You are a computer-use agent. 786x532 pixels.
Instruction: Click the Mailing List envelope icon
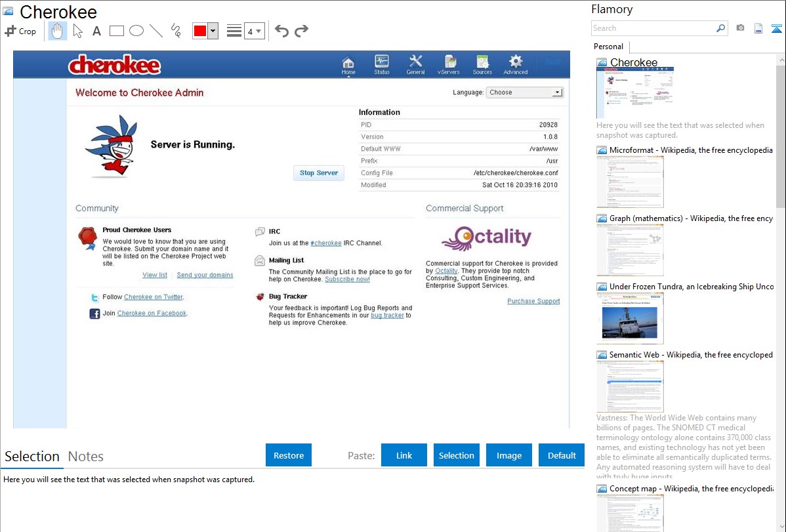[x=260, y=260]
